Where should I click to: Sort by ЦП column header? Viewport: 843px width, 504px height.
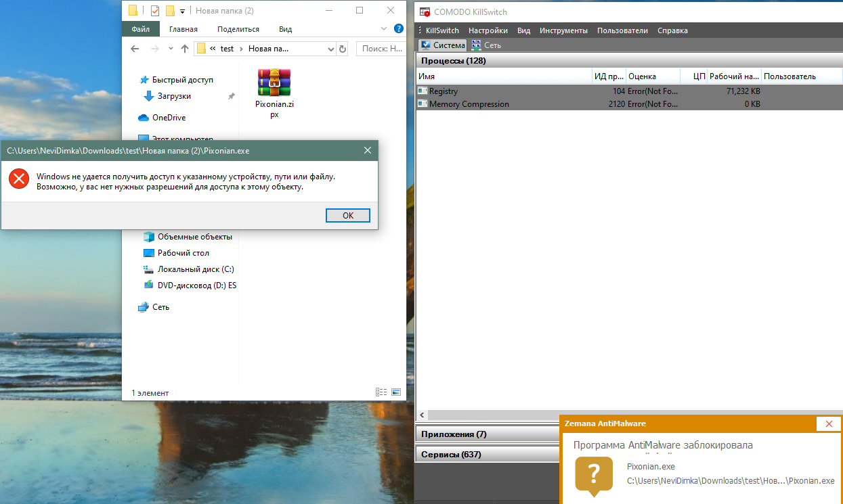coord(694,76)
